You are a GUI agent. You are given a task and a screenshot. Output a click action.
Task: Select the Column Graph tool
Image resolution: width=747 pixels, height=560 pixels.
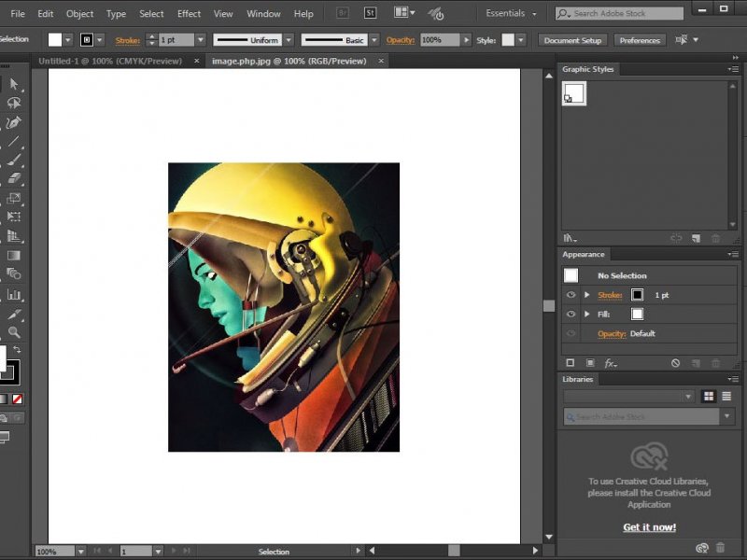(x=14, y=295)
